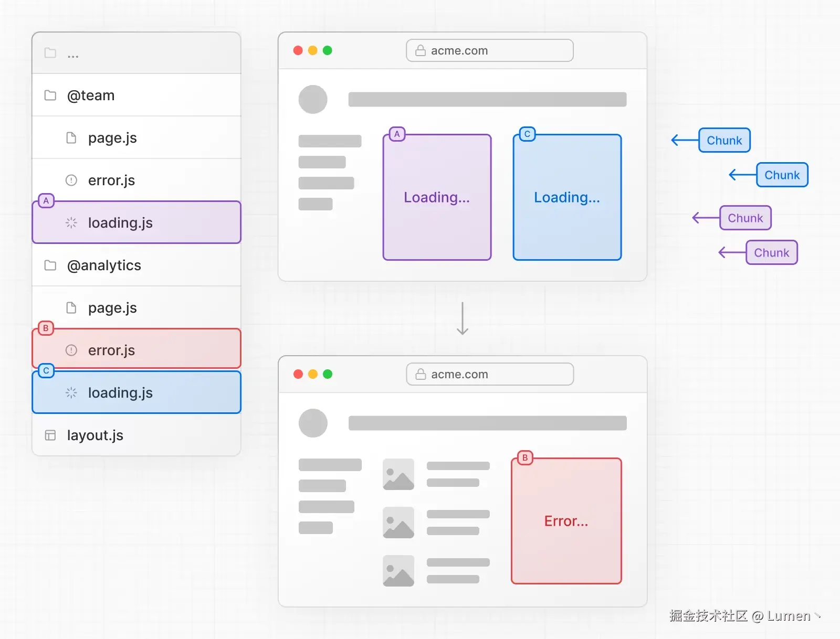Click the round avatar in the lower browser window

coord(313,423)
